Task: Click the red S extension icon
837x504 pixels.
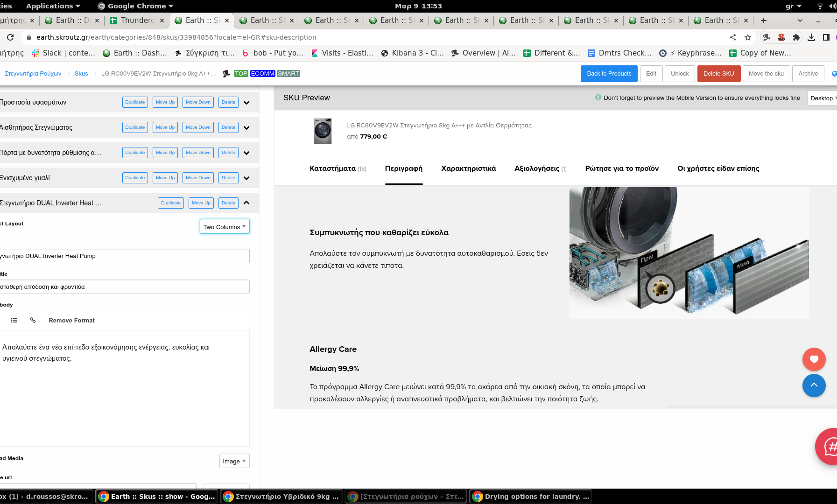Action: 781,37
